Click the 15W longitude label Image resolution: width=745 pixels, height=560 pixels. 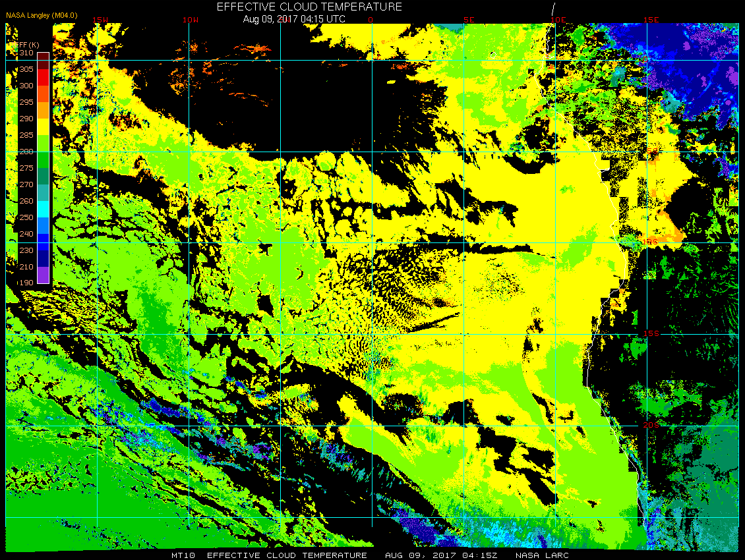pyautogui.click(x=100, y=20)
